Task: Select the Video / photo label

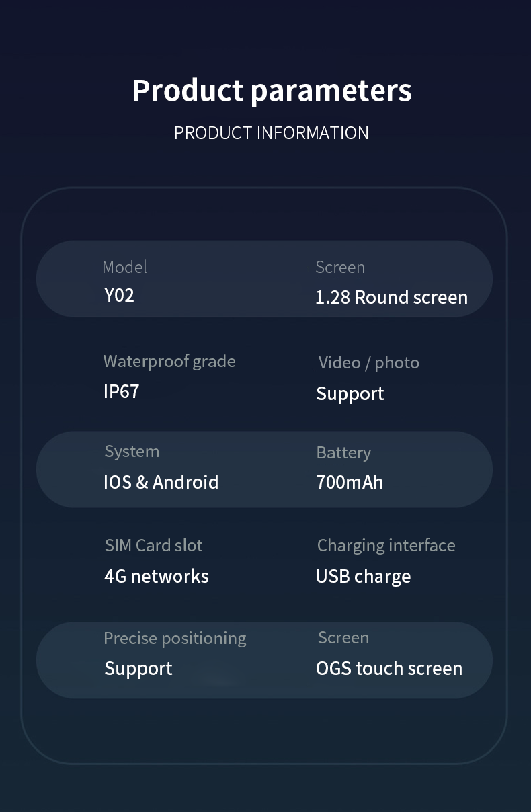Action: pyautogui.click(x=368, y=363)
